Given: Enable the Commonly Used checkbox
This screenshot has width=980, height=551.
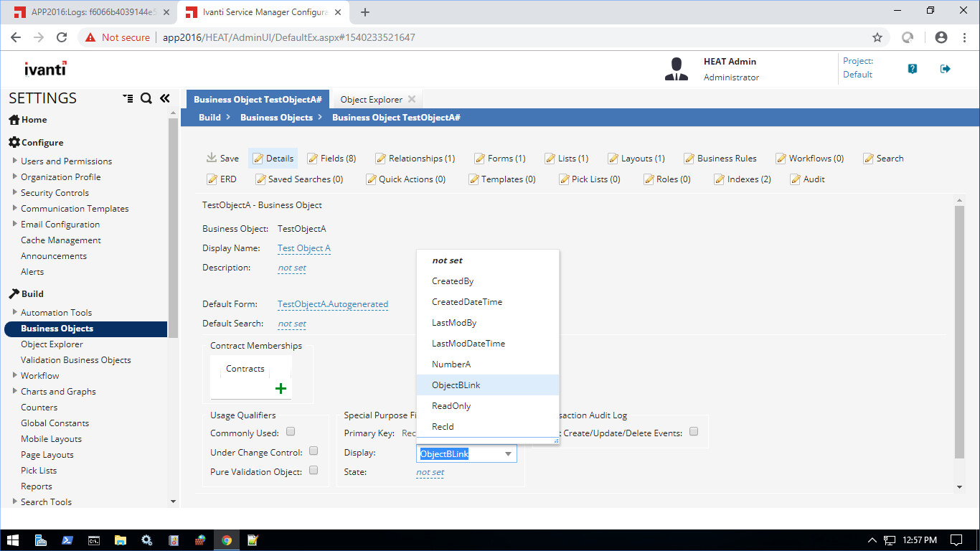Looking at the screenshot, I should (x=291, y=431).
